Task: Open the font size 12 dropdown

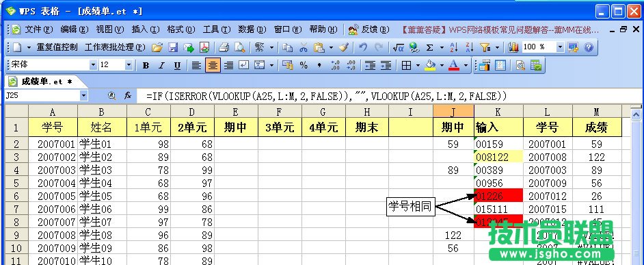Action: 129,64
